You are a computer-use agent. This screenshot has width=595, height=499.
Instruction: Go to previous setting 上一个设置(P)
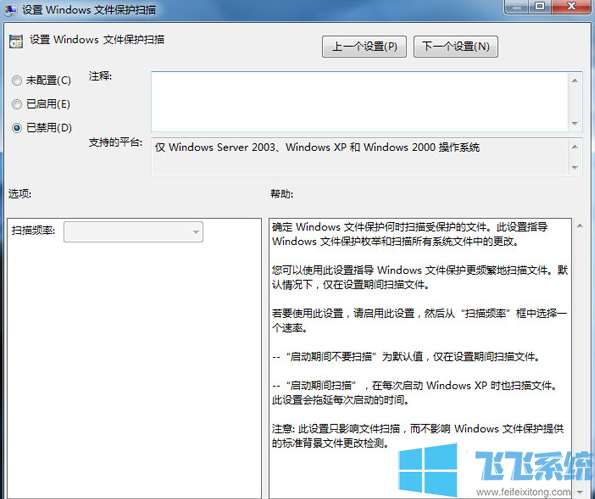[364, 47]
